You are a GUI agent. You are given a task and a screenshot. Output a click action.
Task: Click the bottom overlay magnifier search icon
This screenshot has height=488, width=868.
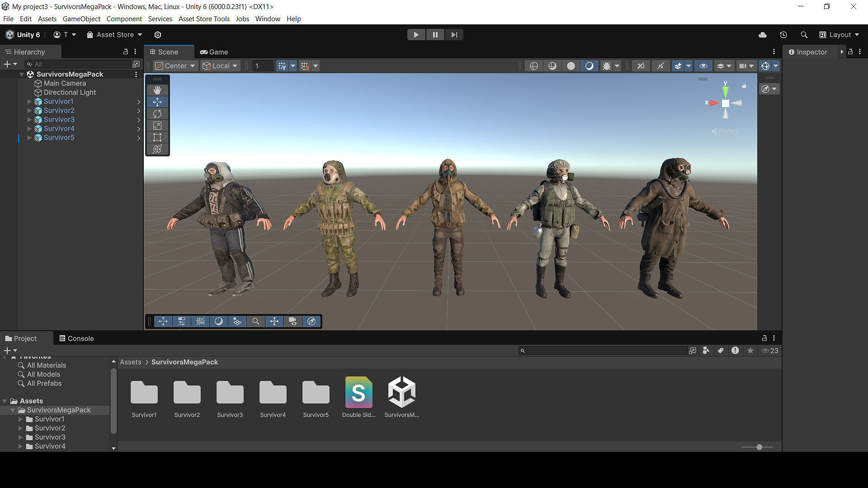click(256, 321)
